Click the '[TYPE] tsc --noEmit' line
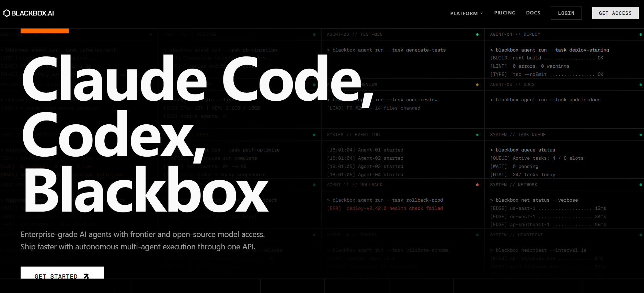Screen dimensions: 644x293 [x=547, y=75]
